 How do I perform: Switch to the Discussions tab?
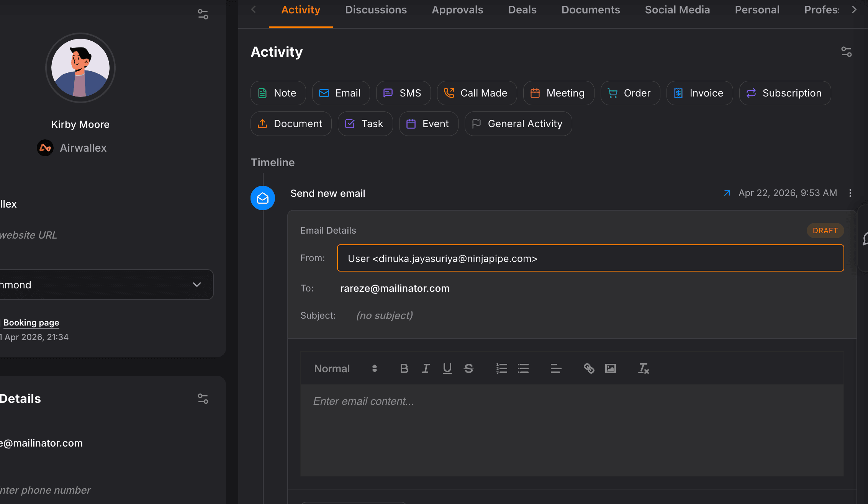coord(376,10)
